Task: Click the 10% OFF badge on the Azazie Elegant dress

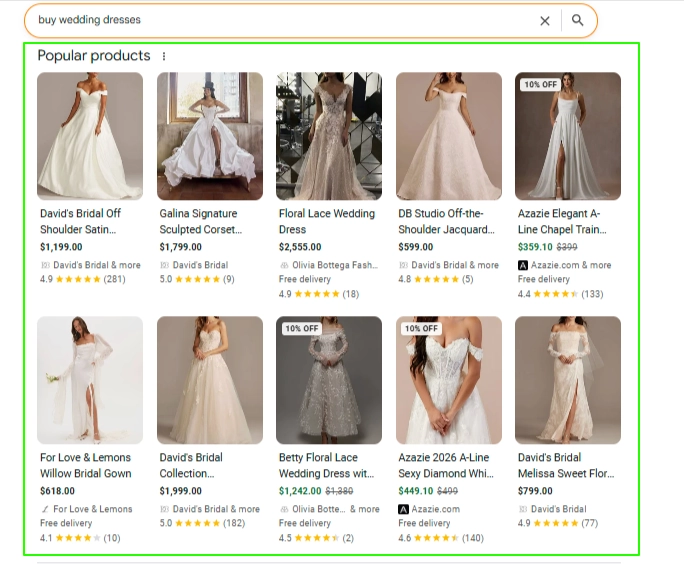Action: [540, 85]
